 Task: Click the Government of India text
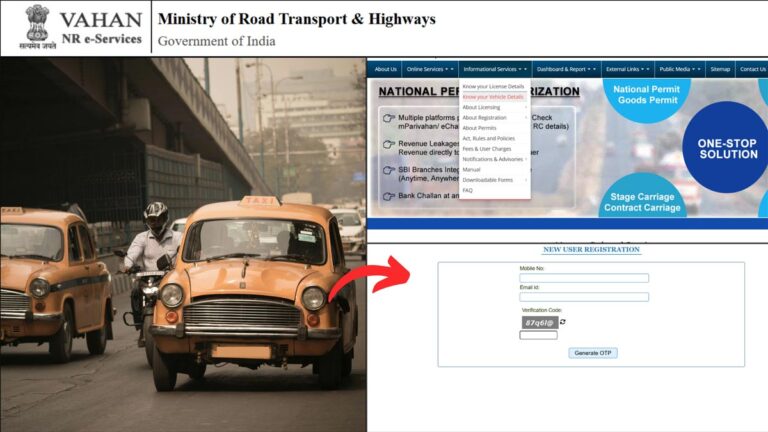[x=216, y=41]
